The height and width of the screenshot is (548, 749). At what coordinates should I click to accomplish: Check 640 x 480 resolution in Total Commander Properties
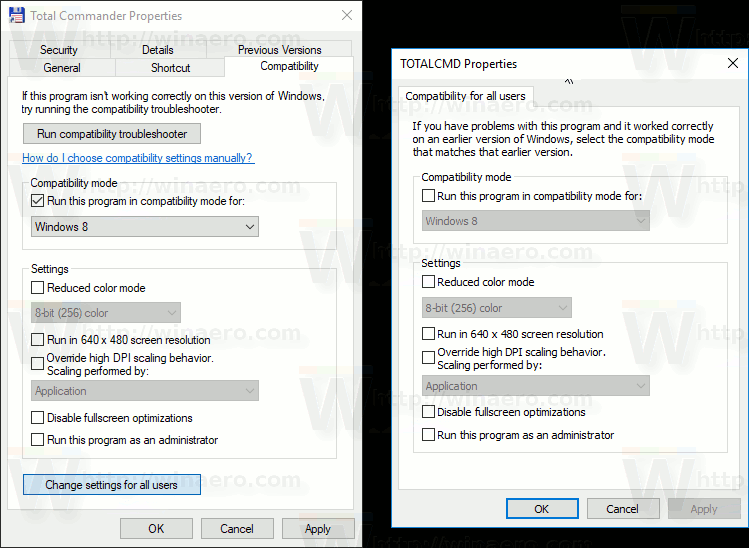[38, 340]
